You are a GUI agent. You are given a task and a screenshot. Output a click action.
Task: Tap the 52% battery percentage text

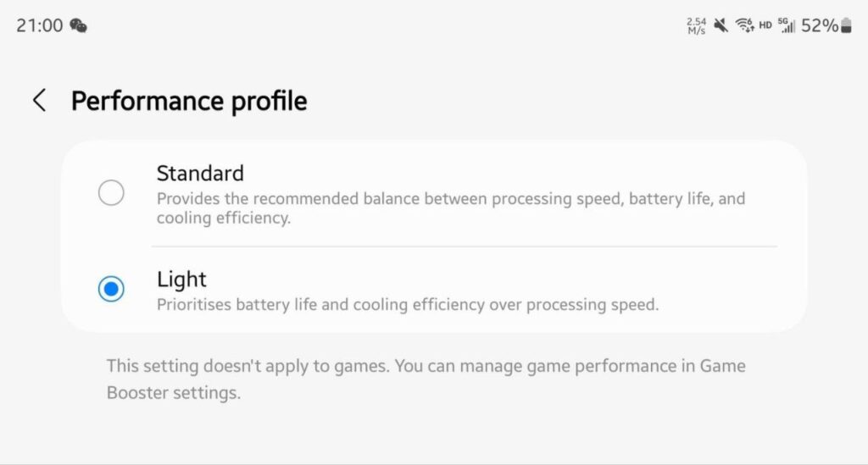click(819, 25)
